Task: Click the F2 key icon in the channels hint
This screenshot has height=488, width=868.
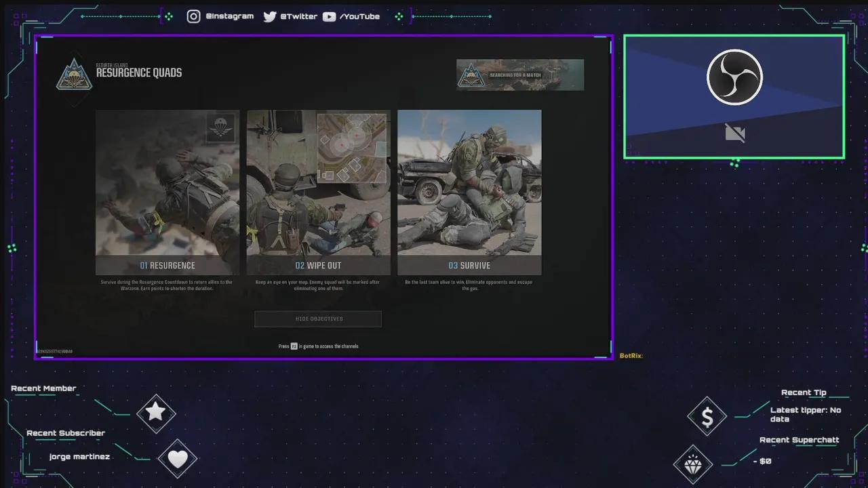Action: [x=294, y=346]
